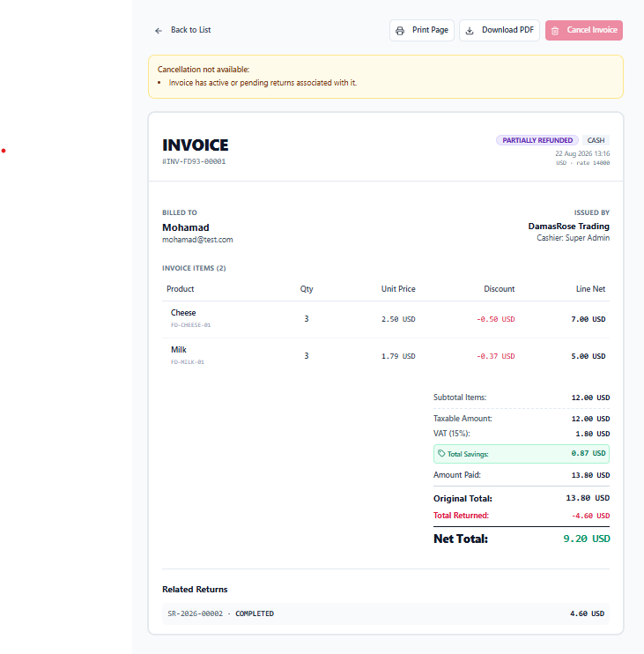Click Total Returned value -4.60 USD
This screenshot has height=654, width=644.
[x=590, y=516]
